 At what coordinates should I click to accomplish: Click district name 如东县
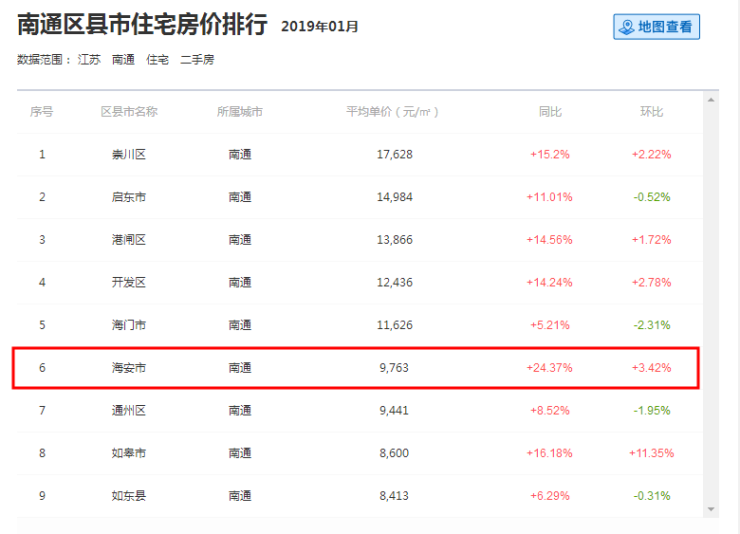[129, 496]
